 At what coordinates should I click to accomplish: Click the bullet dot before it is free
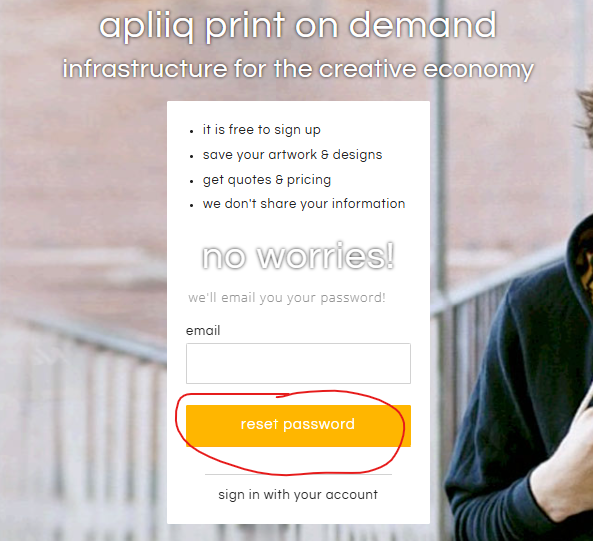[192, 131]
